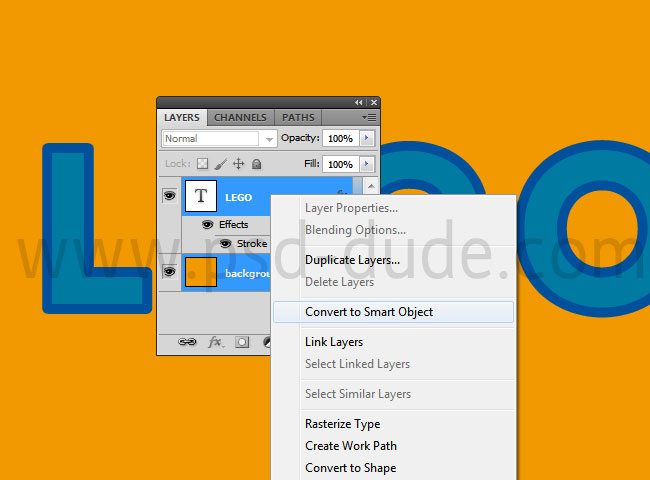Open the Normal blend mode dropdown

pos(219,138)
